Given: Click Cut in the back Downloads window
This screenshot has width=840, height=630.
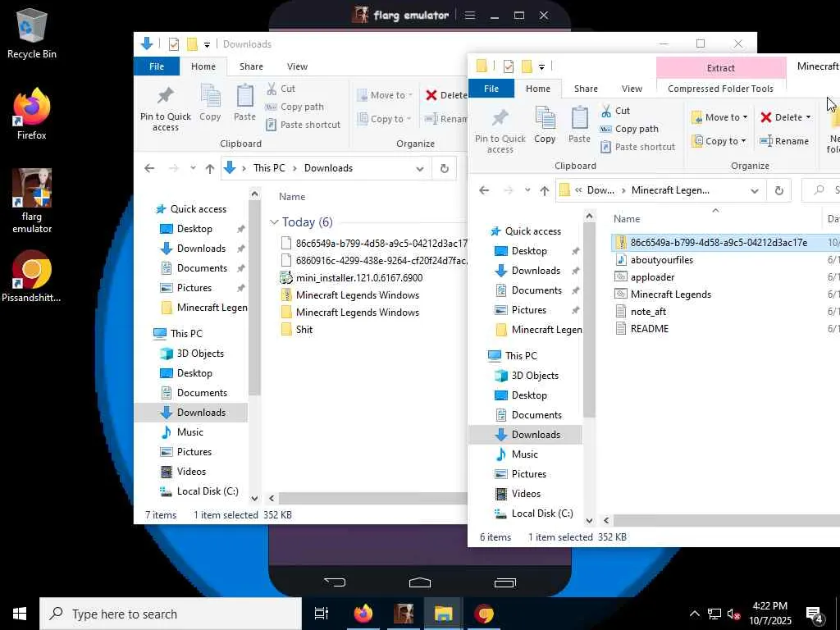Looking at the screenshot, I should pyautogui.click(x=281, y=89).
